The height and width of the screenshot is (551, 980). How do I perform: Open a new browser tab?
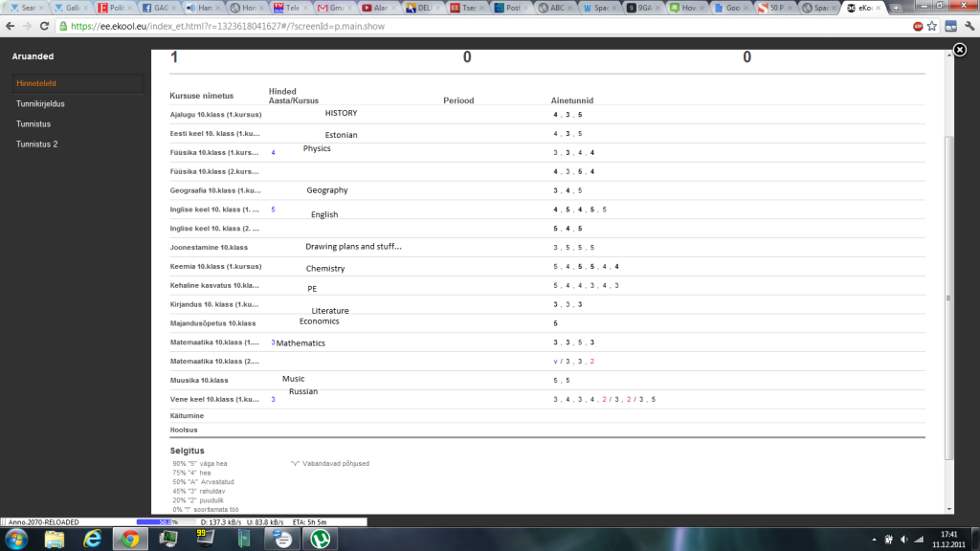(896, 8)
